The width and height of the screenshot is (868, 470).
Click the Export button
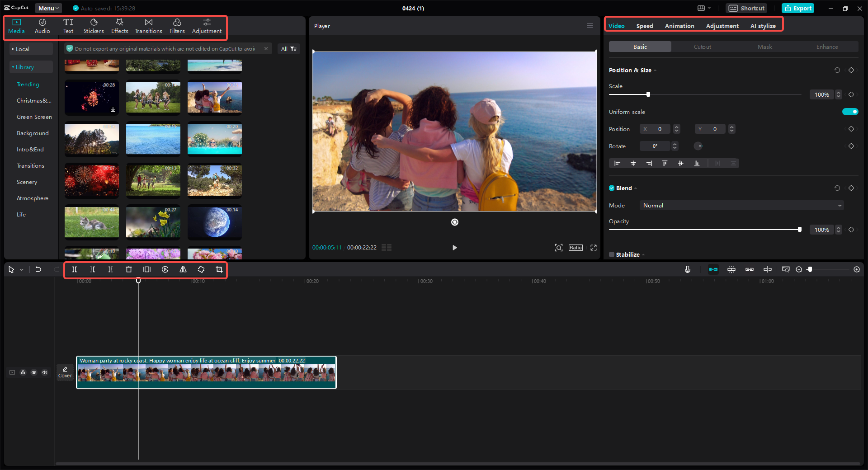pyautogui.click(x=797, y=8)
